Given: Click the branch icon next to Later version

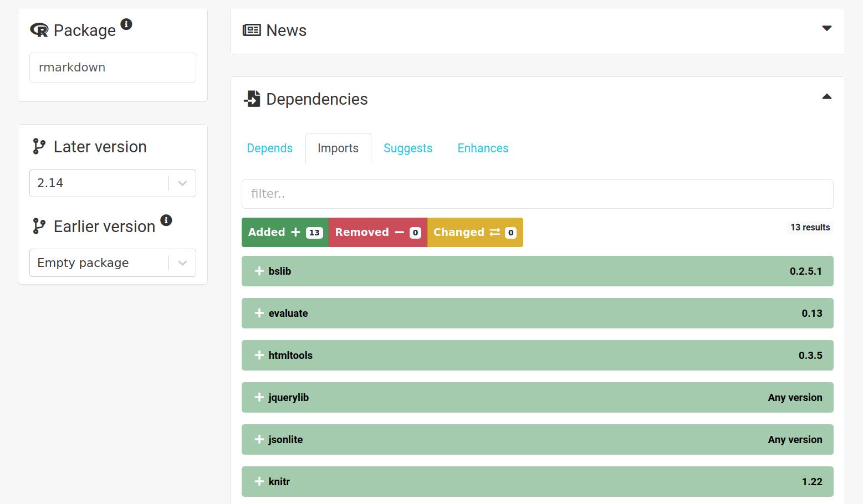Looking at the screenshot, I should click(x=39, y=146).
